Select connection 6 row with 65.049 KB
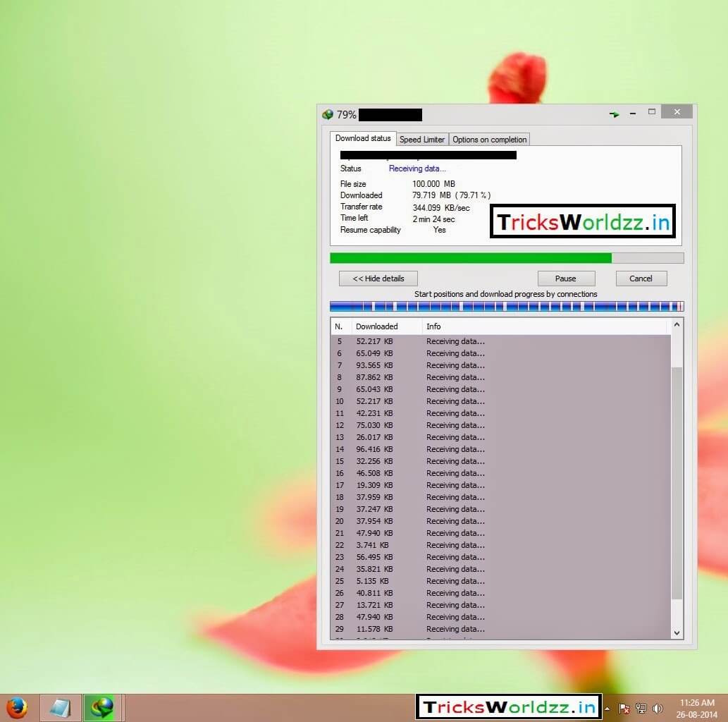Viewport: 728px width, 722px height. coord(502,353)
